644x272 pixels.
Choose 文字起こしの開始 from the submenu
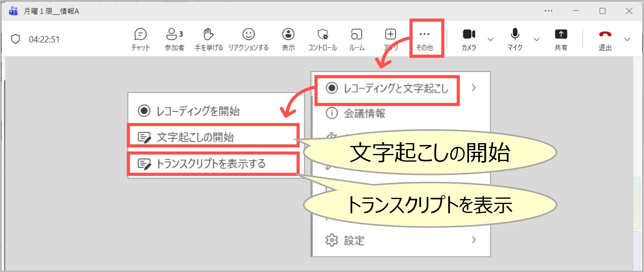tap(213, 137)
